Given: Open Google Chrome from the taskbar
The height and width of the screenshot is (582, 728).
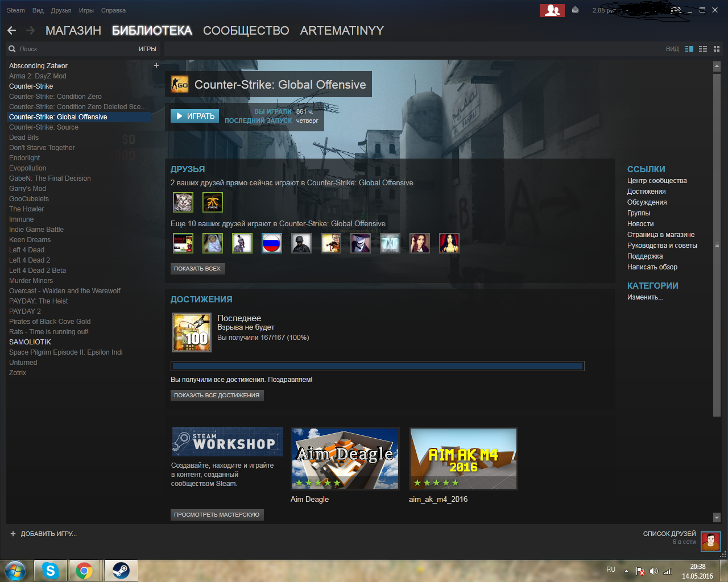Looking at the screenshot, I should pyautogui.click(x=85, y=571).
